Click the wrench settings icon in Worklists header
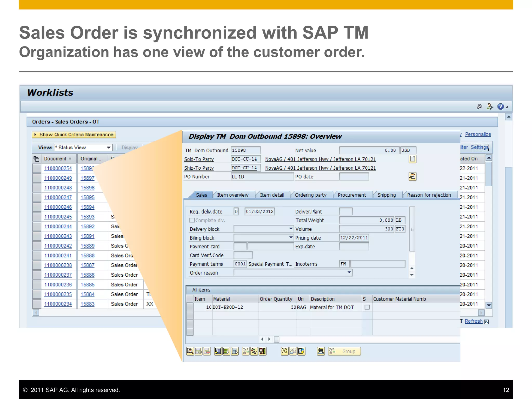 coord(480,107)
